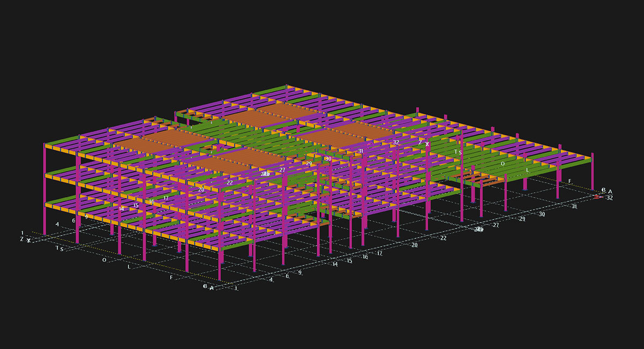This screenshot has height=349, width=644.
Task: Select the brown roof deck panel at upper center
Action: tap(252, 118)
